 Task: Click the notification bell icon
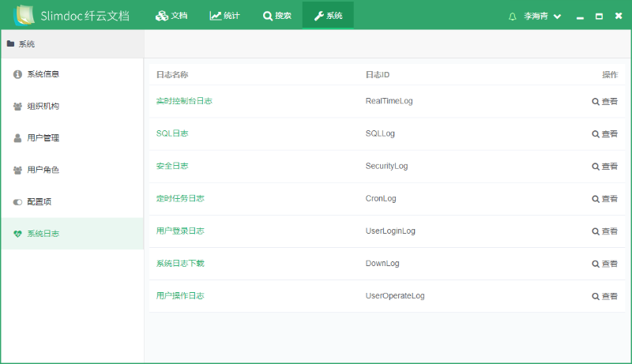[x=513, y=16]
